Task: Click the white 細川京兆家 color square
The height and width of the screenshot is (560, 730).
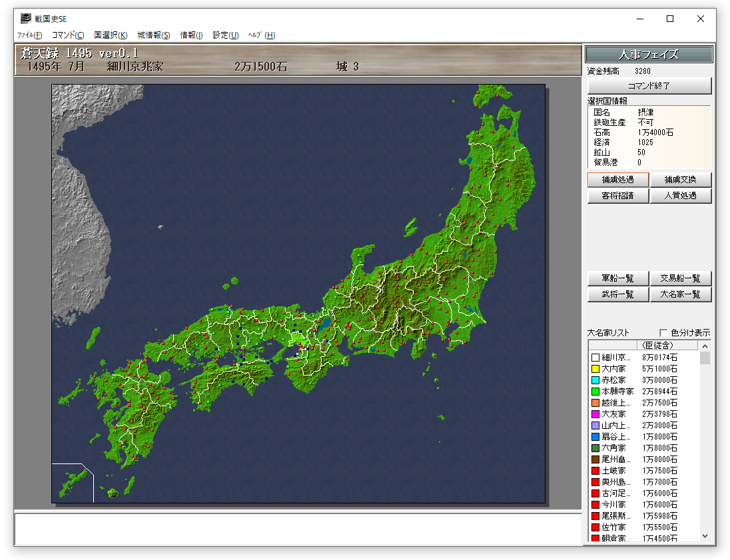Action: pos(595,358)
